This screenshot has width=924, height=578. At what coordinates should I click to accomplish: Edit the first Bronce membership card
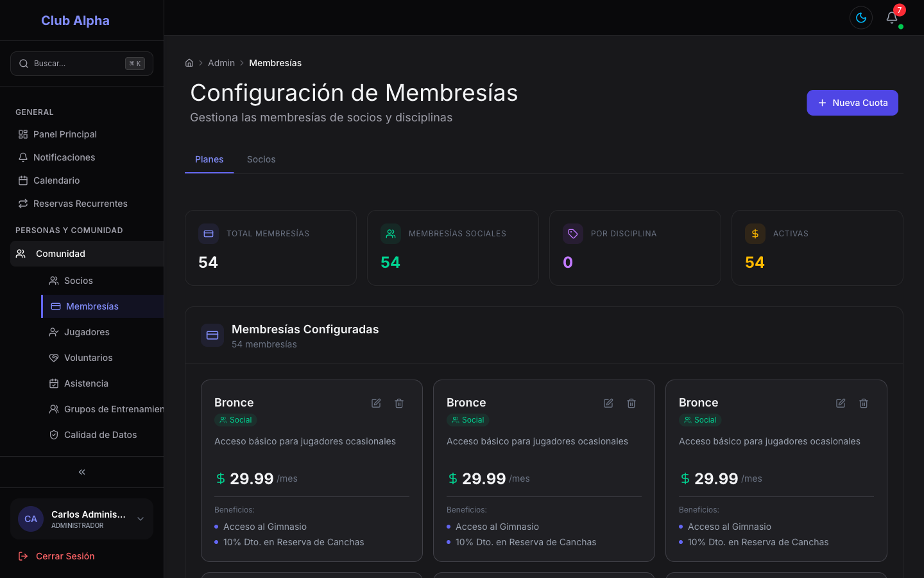pos(376,403)
